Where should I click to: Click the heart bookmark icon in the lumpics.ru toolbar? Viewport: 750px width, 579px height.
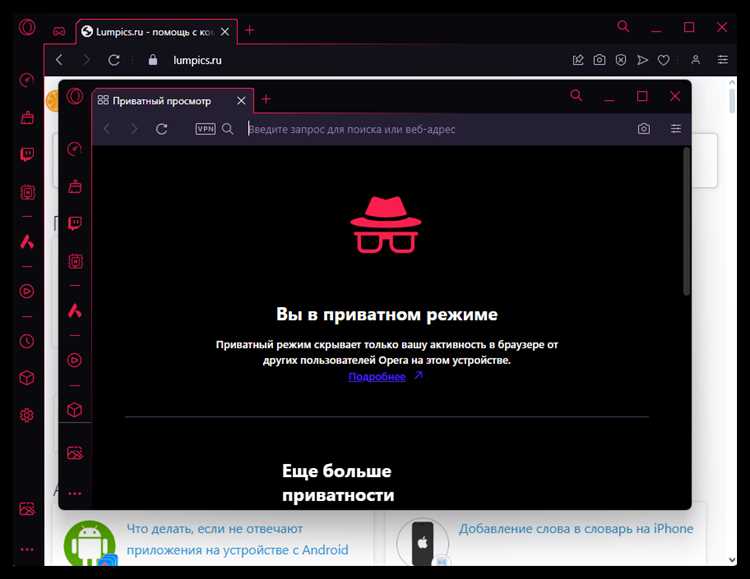pyautogui.click(x=663, y=60)
